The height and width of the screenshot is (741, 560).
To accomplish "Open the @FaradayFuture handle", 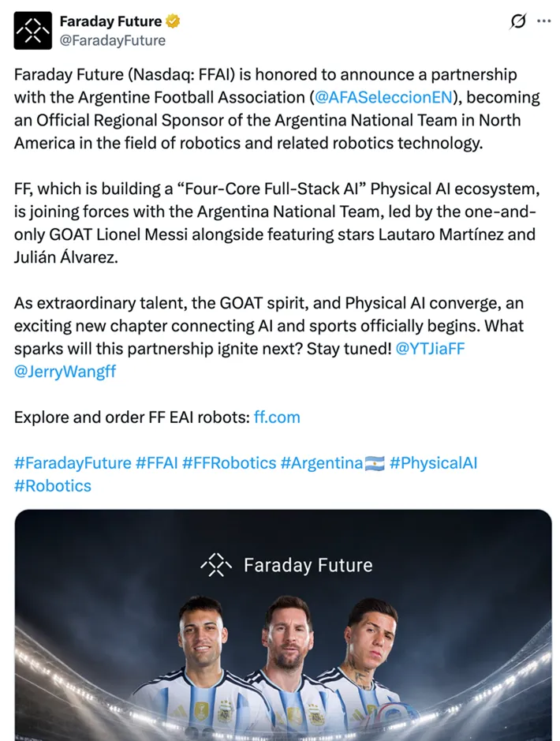I will pos(112,41).
